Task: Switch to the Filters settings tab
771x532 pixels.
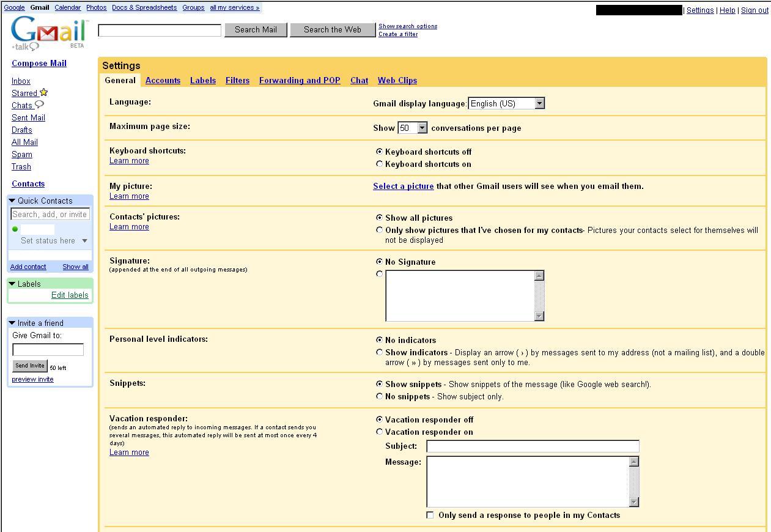Action: click(x=237, y=80)
